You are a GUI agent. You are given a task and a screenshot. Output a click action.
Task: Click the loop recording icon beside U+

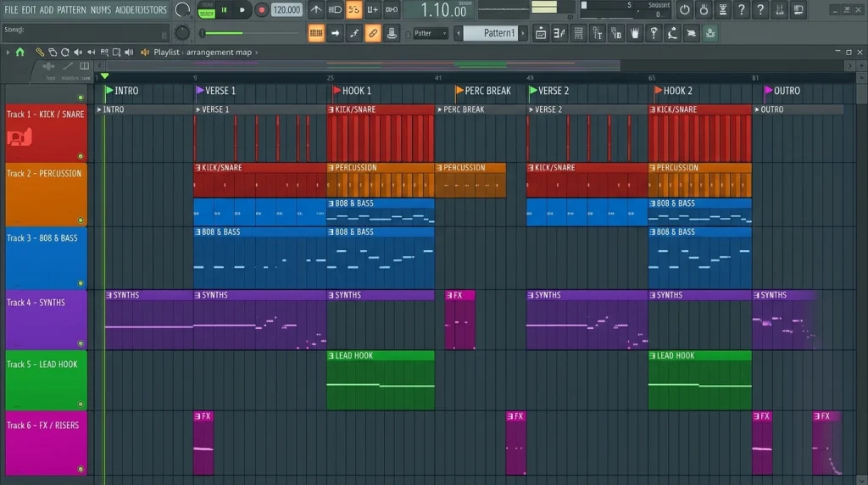[x=392, y=9]
